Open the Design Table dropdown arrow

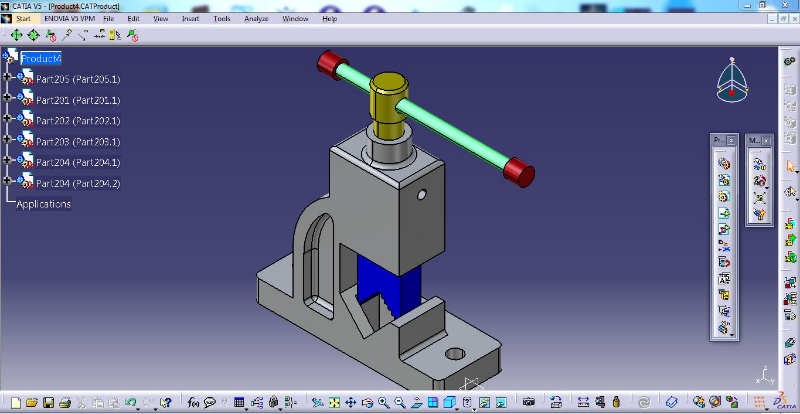coord(246,409)
